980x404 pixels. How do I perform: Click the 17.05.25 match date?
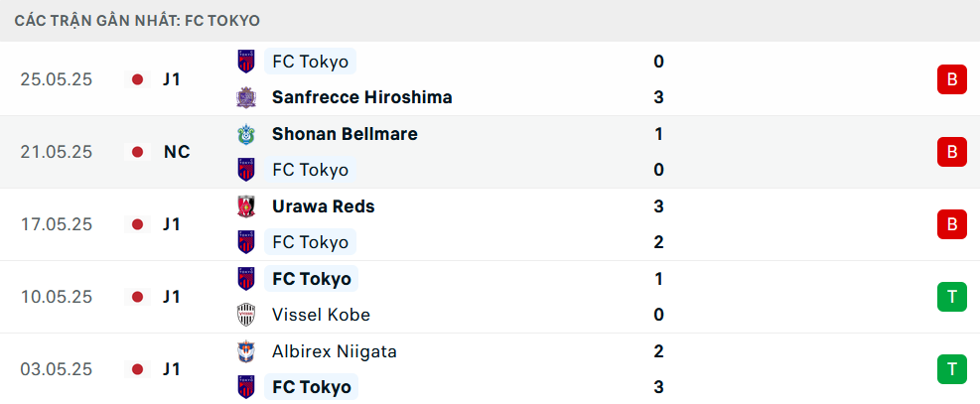pos(57,224)
